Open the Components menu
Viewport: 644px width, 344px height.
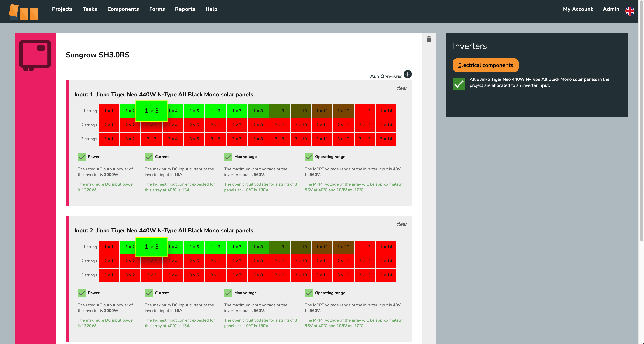pos(123,9)
